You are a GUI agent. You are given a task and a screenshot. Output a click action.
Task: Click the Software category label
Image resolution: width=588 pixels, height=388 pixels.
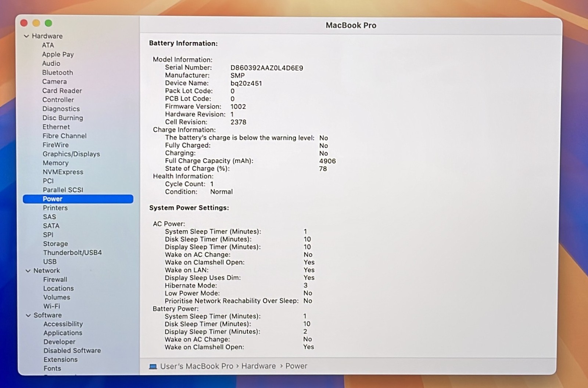pos(48,315)
